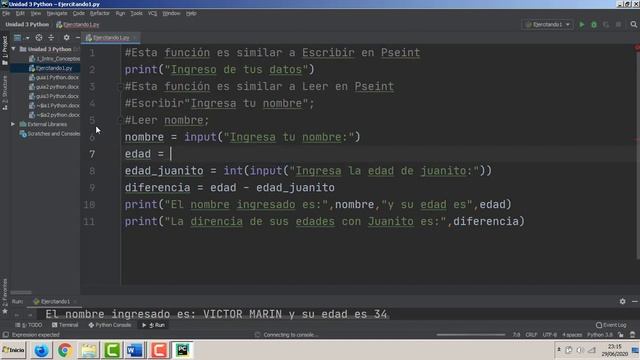Open the Python 3.8 interpreter selector
This screenshot has height=360, width=640.
pos(600,335)
